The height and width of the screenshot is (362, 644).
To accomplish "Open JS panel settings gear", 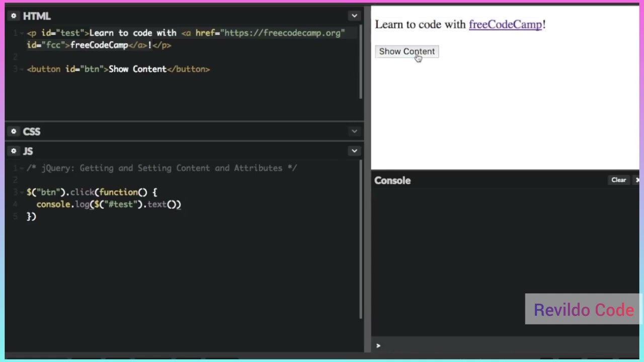I will [14, 151].
